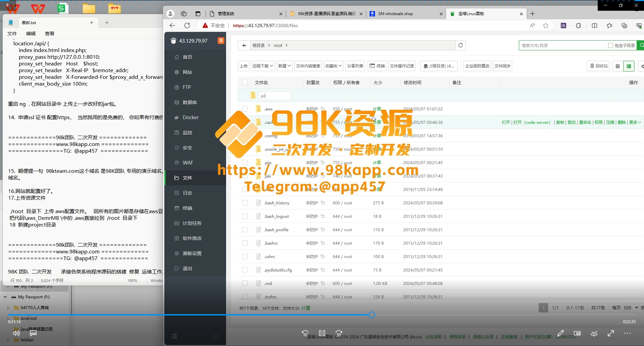Go back using the breadcrumb arrow

click(x=244, y=45)
